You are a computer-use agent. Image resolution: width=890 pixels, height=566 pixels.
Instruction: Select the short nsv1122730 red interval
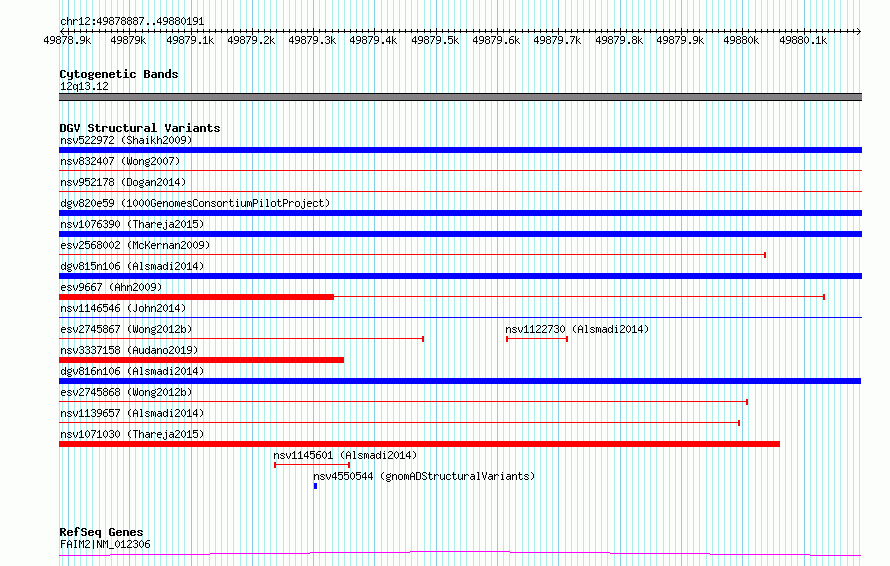coord(537,339)
